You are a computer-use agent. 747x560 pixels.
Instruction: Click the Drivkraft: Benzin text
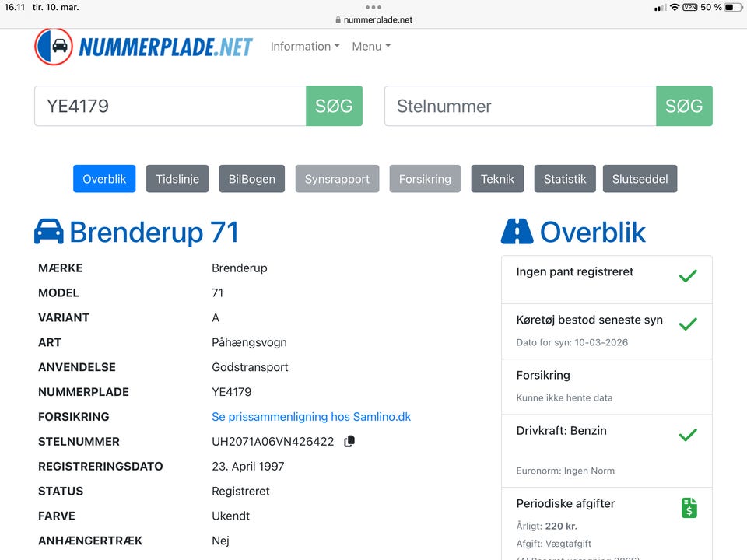tap(562, 430)
